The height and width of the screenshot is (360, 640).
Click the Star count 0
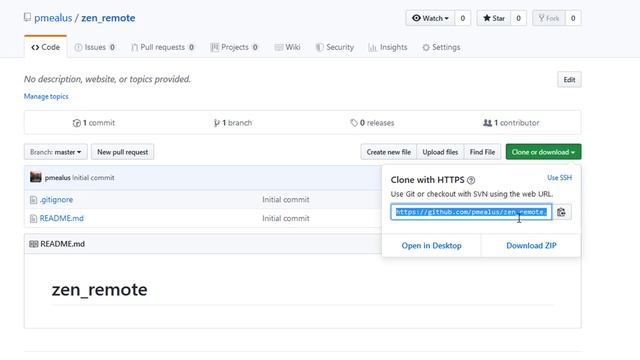tap(518, 18)
